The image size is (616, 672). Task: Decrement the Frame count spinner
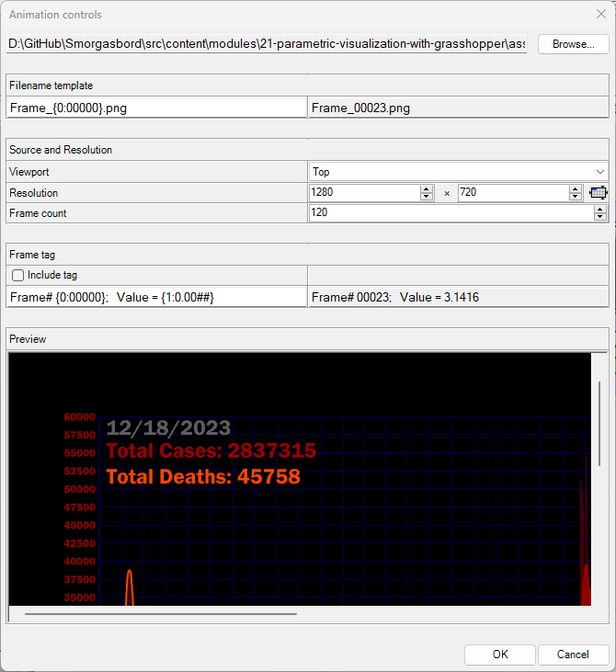coord(600,217)
